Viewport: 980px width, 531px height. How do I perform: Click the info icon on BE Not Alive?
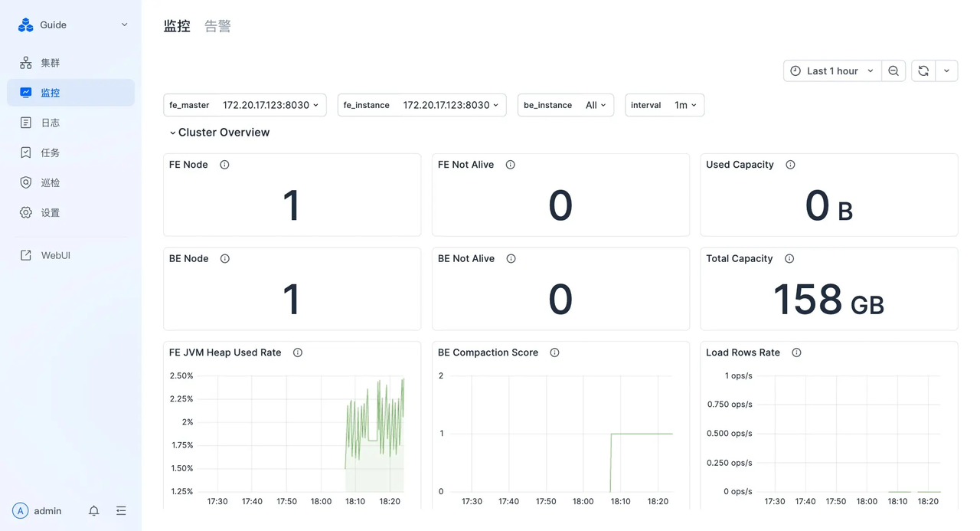511,259
